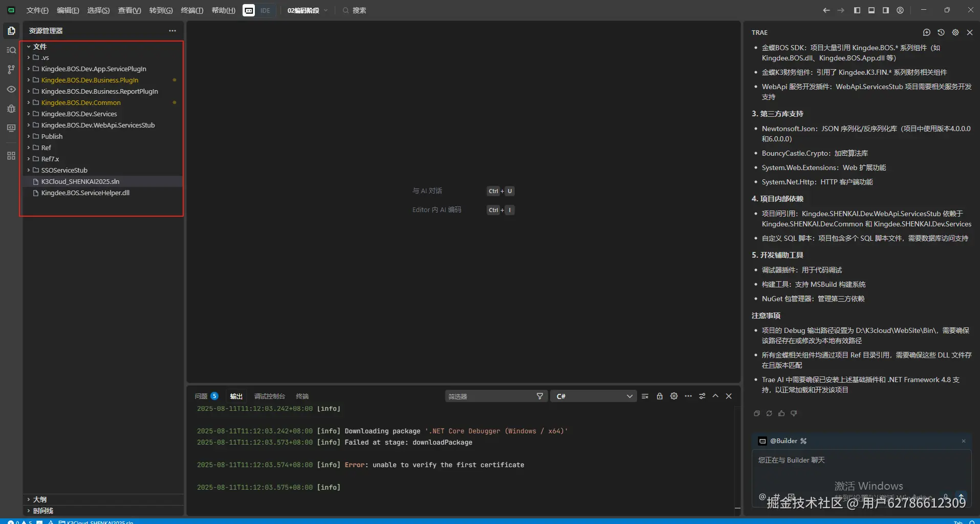
Task: Toggle the output scroll lock icon
Action: click(x=660, y=396)
